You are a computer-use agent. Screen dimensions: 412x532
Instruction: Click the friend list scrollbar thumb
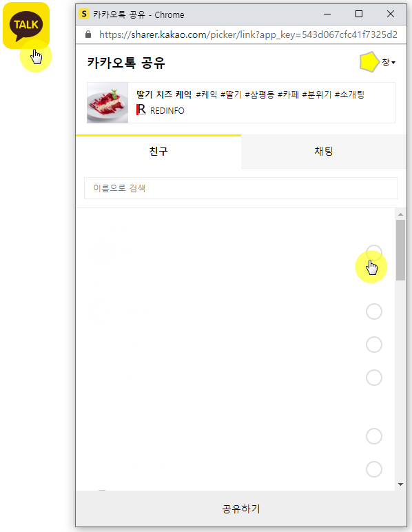coord(400,250)
